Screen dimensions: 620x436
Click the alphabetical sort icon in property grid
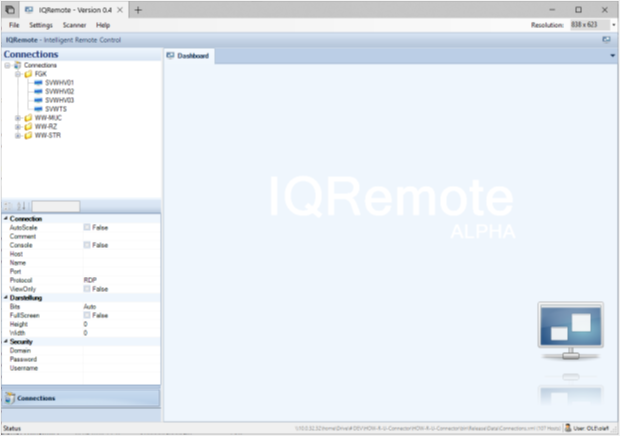tap(23, 206)
